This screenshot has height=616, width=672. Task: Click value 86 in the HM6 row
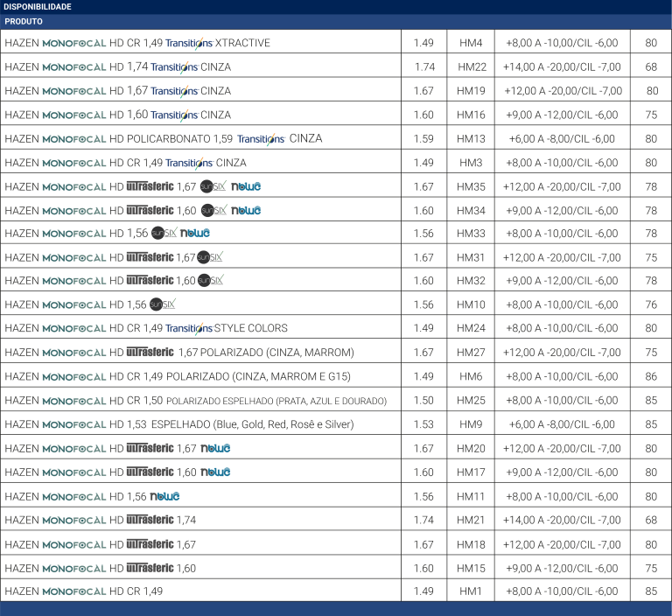click(651, 376)
